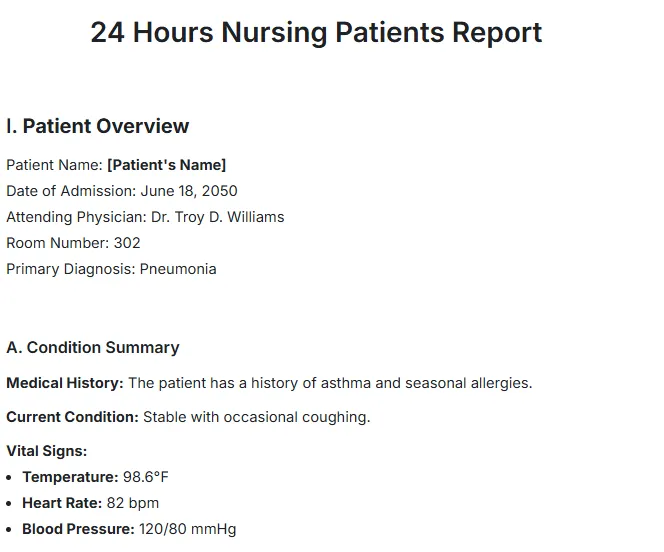This screenshot has width=664, height=552.
Task: Select the Condition Summary subheading
Action: (x=93, y=348)
